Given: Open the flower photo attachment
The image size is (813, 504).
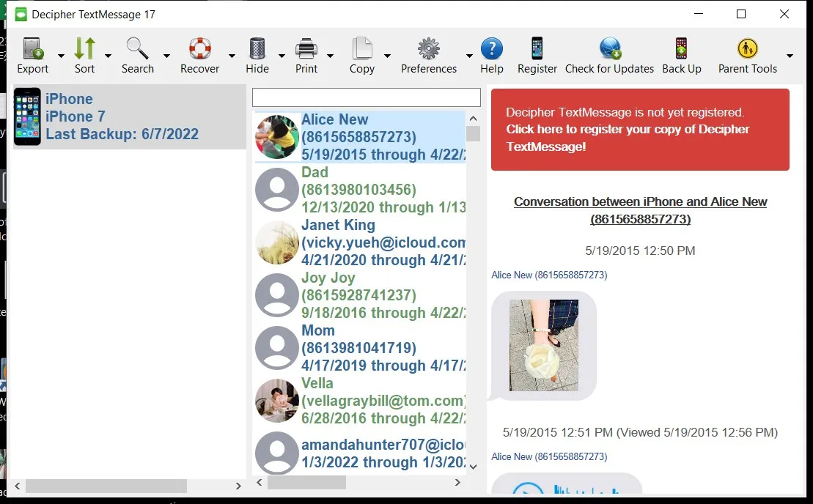Looking at the screenshot, I should 543,345.
